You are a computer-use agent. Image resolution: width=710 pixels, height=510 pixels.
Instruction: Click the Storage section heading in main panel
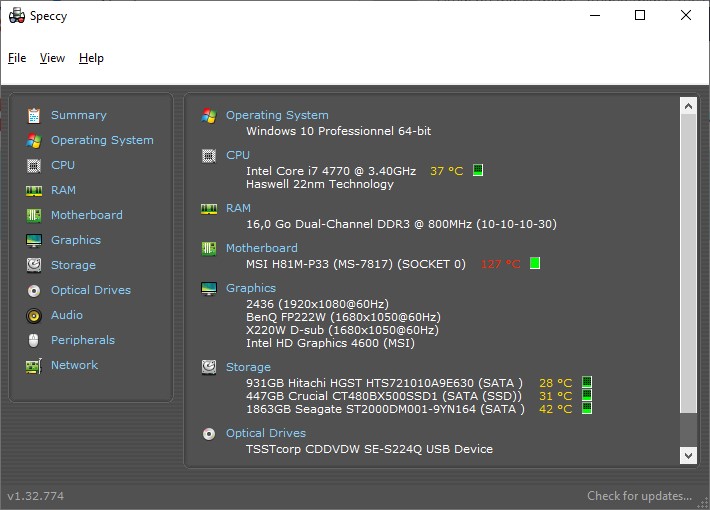coord(248,367)
